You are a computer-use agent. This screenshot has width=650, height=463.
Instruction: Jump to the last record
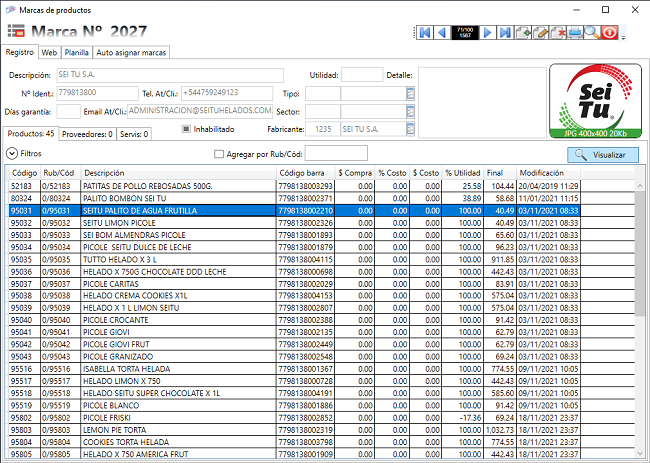(505, 32)
